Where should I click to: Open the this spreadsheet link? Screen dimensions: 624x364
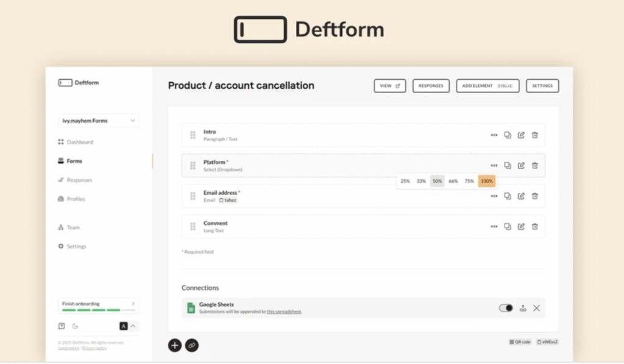click(x=284, y=312)
